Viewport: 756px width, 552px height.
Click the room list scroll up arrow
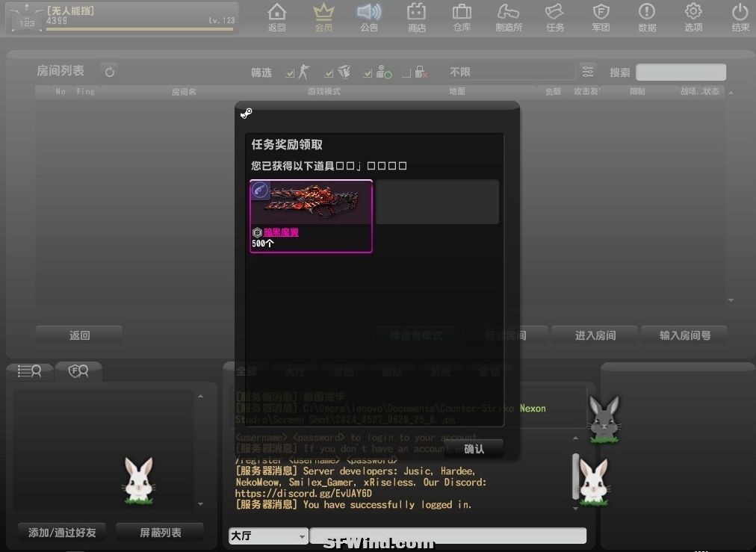731,92
